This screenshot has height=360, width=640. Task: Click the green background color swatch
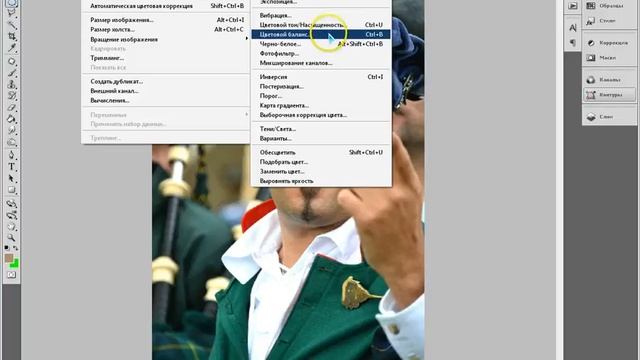(x=15, y=264)
